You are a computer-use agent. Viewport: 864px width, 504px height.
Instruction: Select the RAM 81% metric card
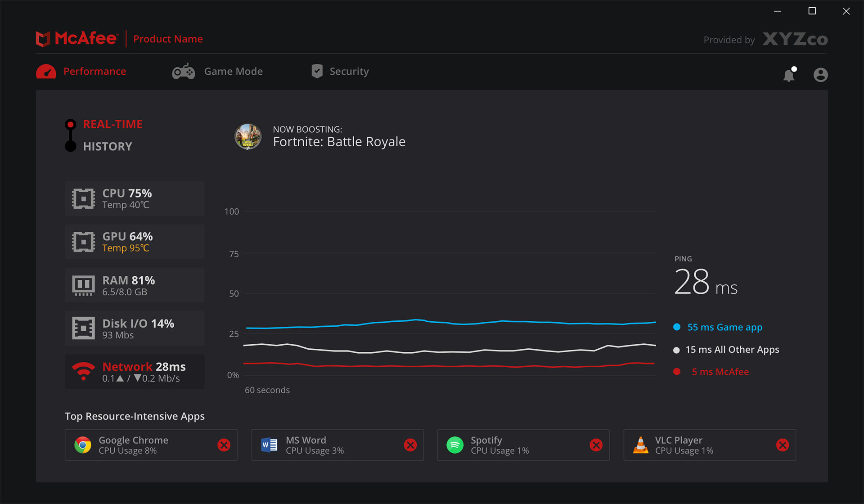point(135,285)
